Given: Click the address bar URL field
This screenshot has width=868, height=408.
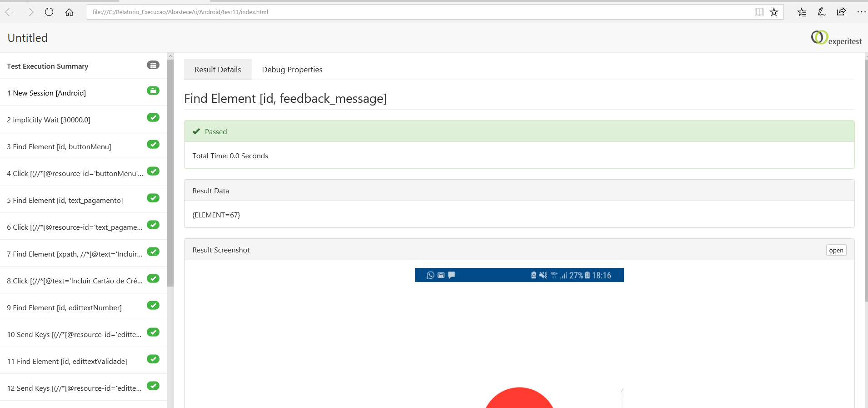Looking at the screenshot, I should (x=409, y=12).
